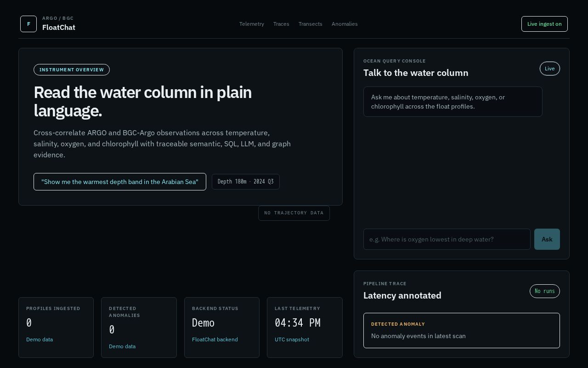Click the 04:34 PM last telemetry value
588x368 pixels.
[x=298, y=323]
